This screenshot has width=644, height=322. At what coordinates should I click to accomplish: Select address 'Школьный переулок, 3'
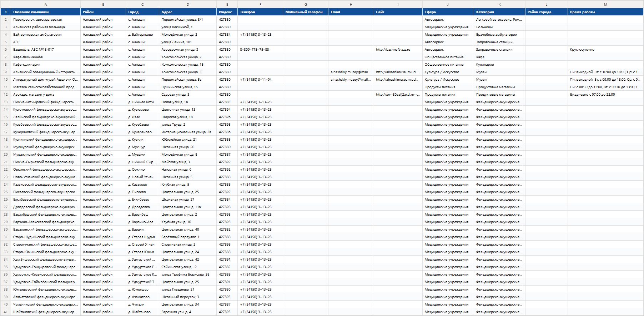point(188,297)
